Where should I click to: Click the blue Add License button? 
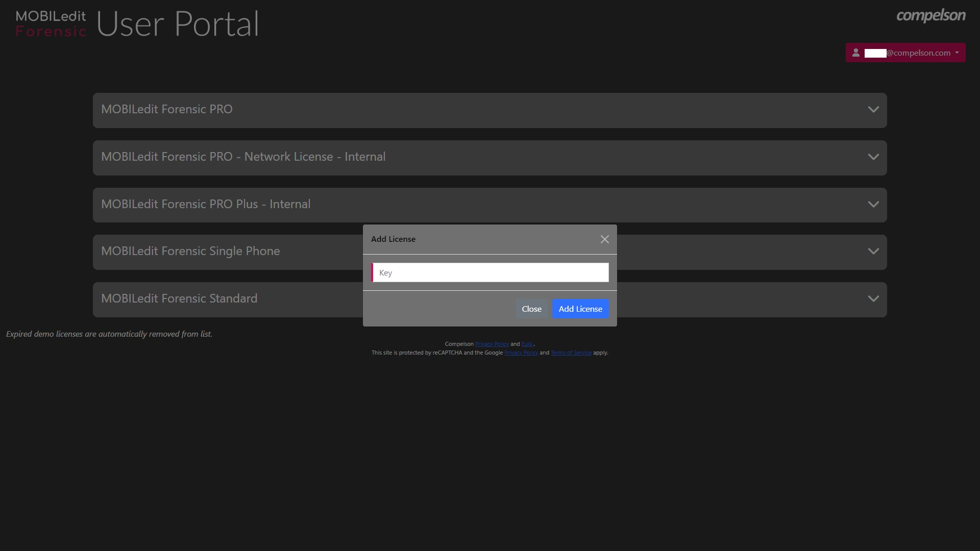click(580, 309)
